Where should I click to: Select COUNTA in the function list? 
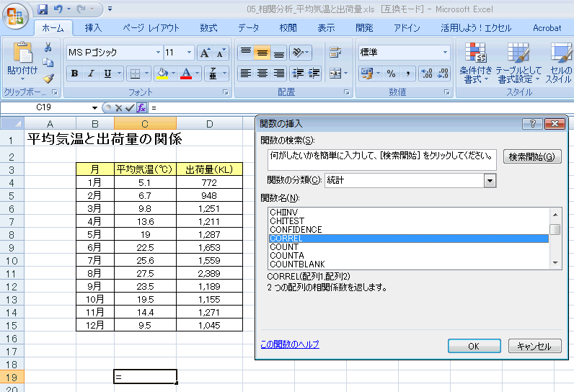(287, 256)
